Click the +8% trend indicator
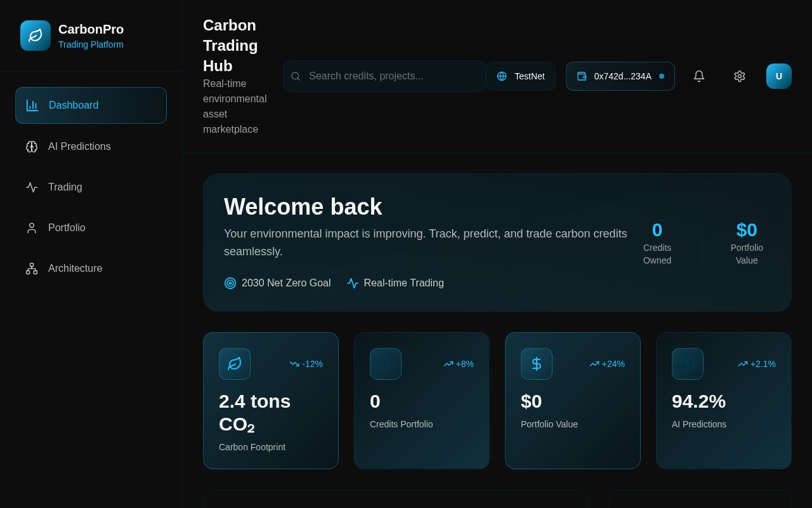 459,364
